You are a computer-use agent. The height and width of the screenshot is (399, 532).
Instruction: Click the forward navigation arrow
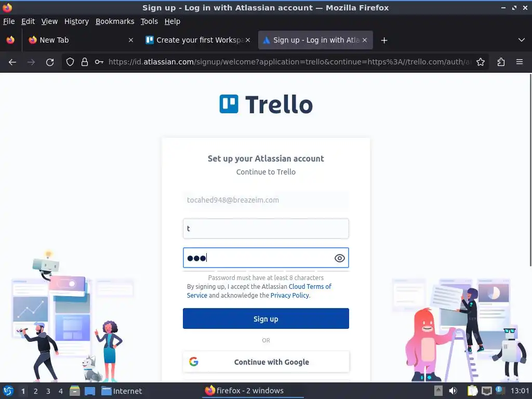click(31, 62)
